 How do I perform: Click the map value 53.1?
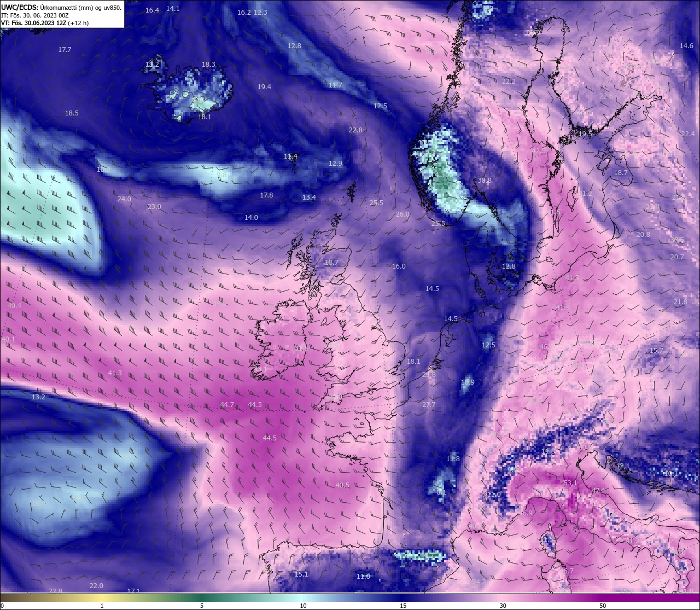[x=570, y=483]
